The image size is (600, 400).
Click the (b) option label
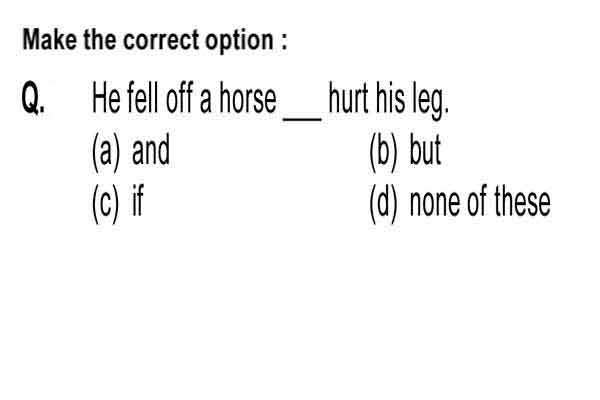tap(383, 152)
